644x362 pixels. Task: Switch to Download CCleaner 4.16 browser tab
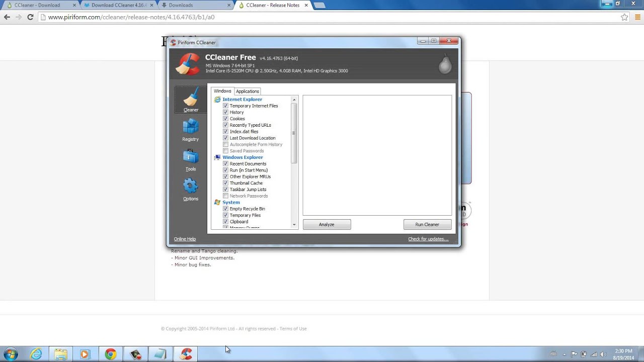point(119,5)
